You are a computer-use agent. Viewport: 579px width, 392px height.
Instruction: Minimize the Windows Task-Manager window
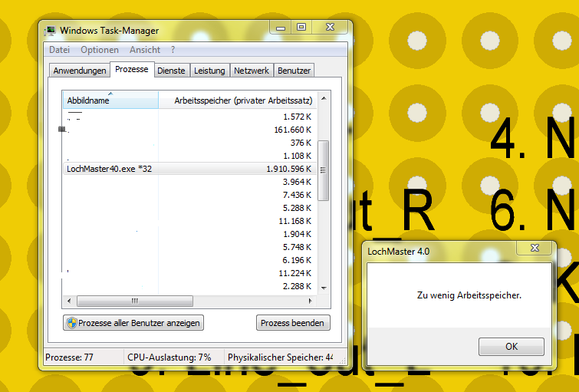coord(280,28)
